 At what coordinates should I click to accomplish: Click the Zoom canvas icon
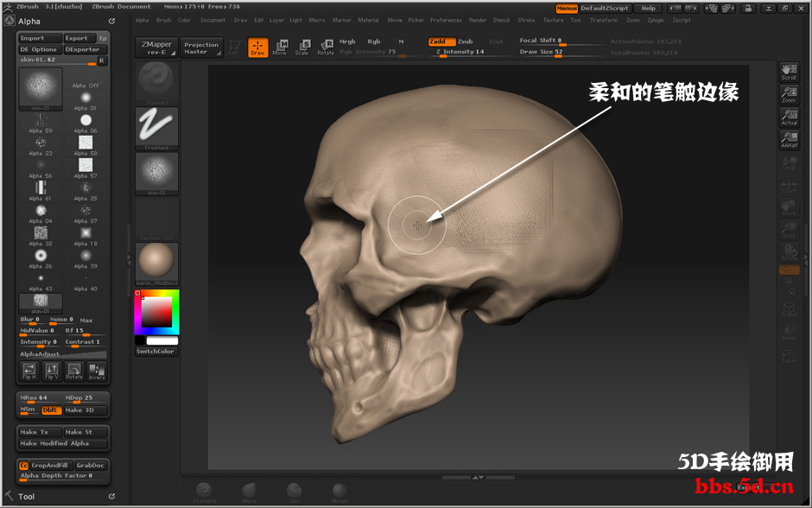pyautogui.click(x=789, y=94)
